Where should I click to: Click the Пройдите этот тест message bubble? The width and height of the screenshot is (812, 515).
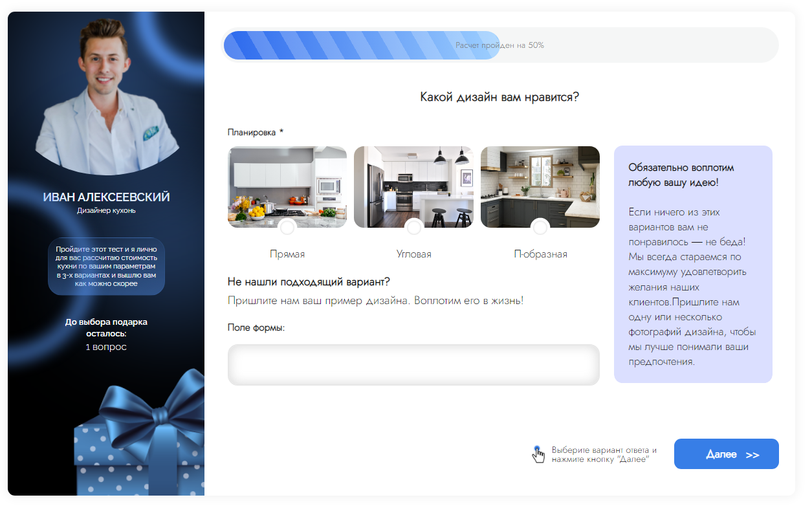[106, 266]
